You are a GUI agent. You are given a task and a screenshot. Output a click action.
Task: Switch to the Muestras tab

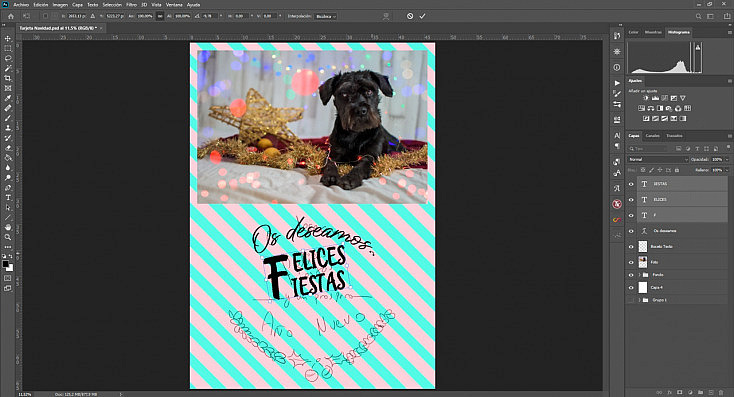653,32
